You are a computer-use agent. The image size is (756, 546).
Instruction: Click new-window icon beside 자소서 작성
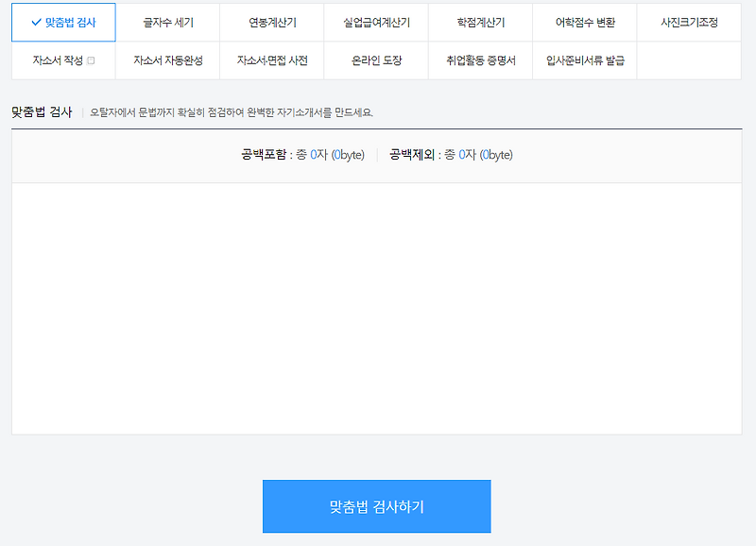point(91,60)
